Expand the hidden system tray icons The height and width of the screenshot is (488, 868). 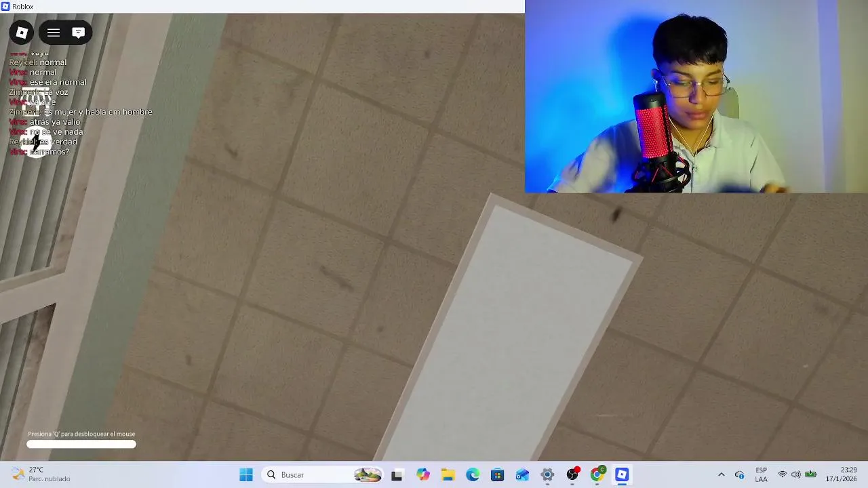tap(721, 474)
